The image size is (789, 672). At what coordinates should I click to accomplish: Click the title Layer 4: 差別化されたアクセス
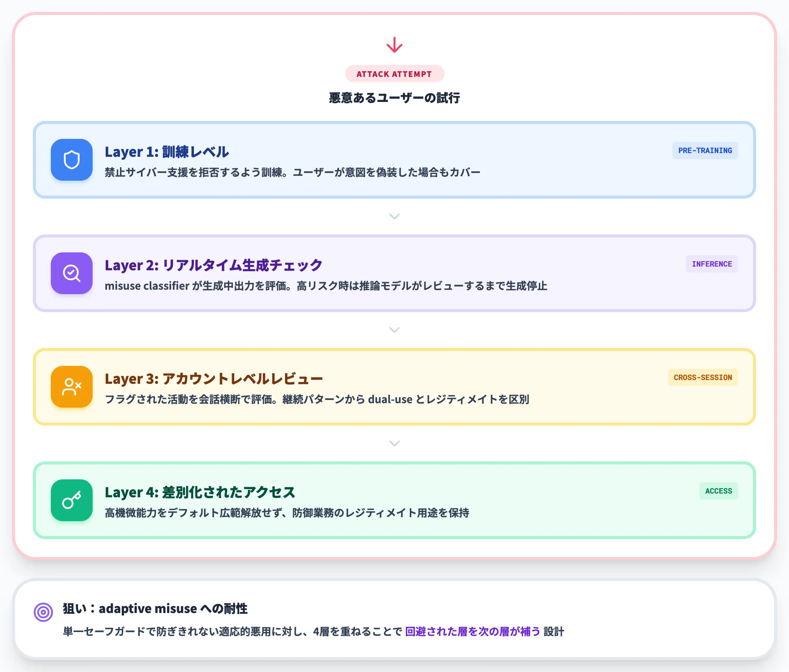pos(200,492)
